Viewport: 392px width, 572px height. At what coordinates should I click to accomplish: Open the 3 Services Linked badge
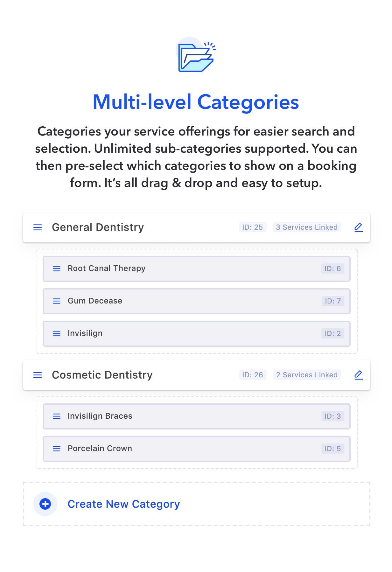[307, 227]
